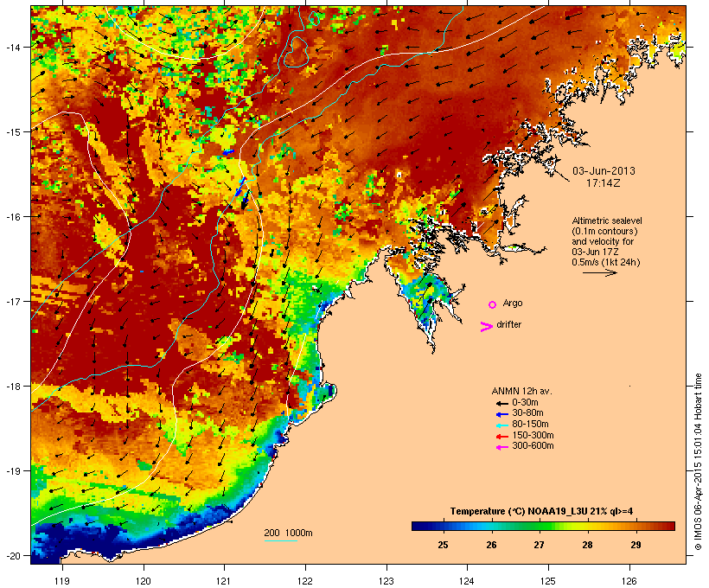Image resolution: width=709 pixels, height=588 pixels.
Task: Click the cyan 80-150m legend arrow
Action: [x=501, y=425]
